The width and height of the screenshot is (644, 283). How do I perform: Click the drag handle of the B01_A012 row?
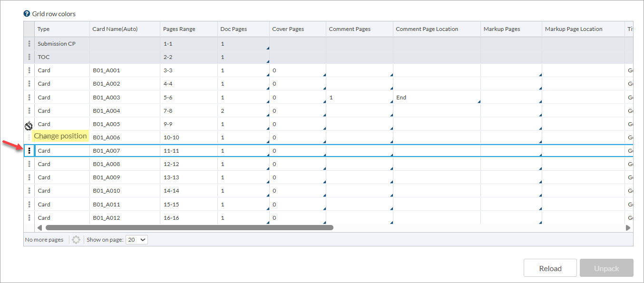click(x=29, y=218)
